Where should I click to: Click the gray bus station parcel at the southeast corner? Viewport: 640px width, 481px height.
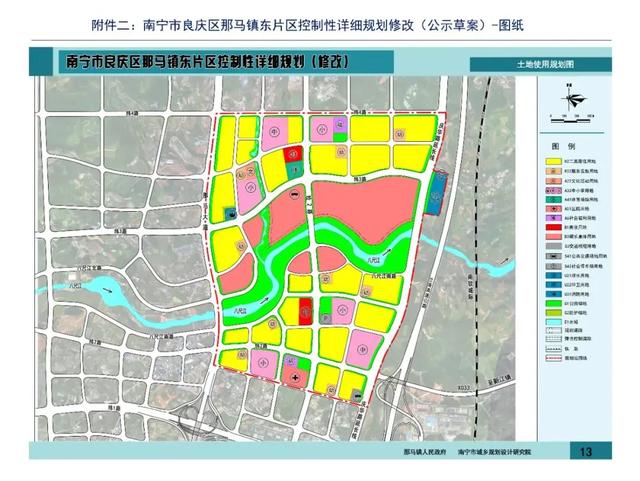pos(358,394)
